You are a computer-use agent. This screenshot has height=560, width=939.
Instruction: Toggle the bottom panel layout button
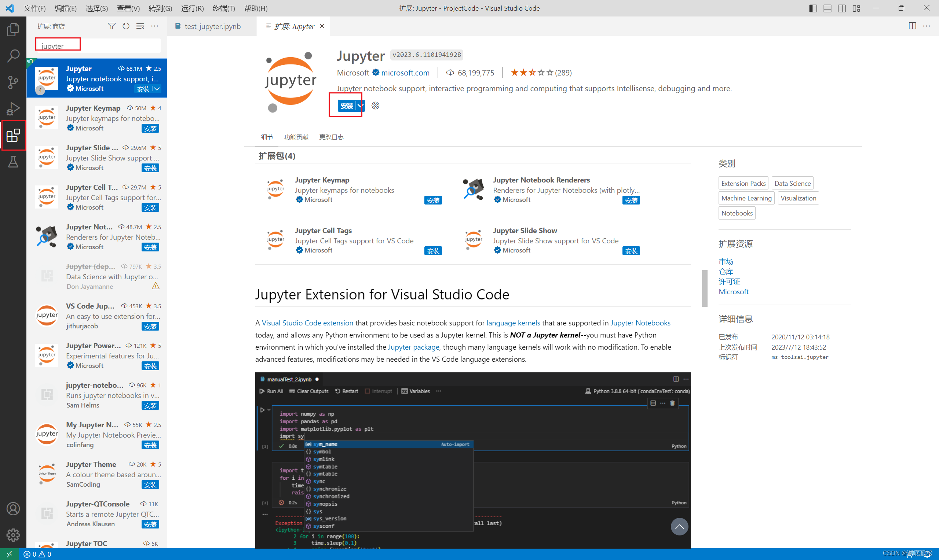pos(827,8)
